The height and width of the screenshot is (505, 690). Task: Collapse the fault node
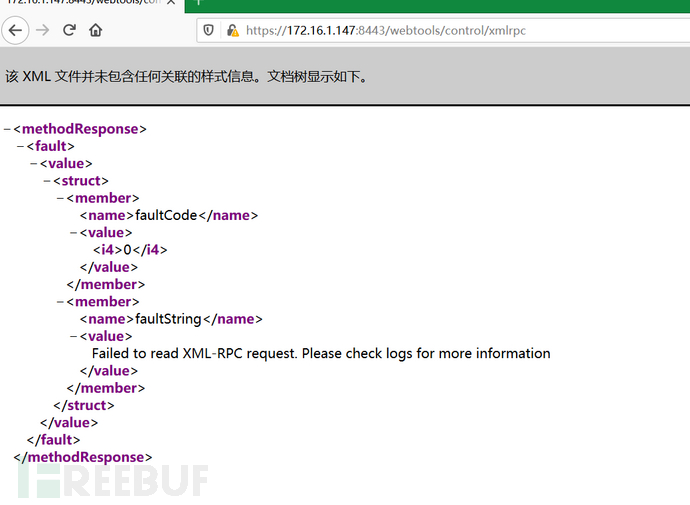pos(20,146)
